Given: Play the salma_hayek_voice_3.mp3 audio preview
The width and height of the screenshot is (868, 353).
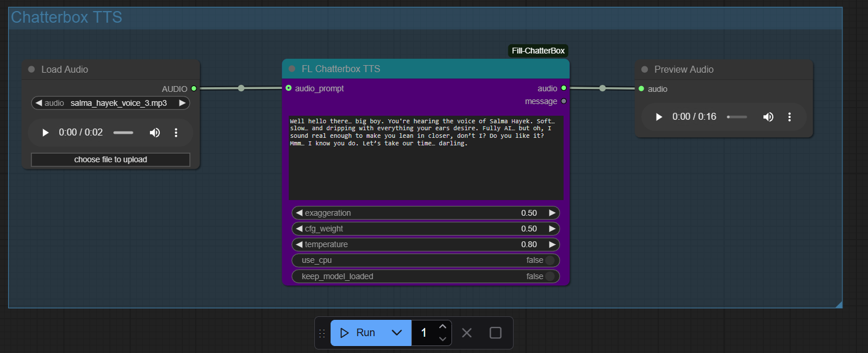Looking at the screenshot, I should 45,133.
